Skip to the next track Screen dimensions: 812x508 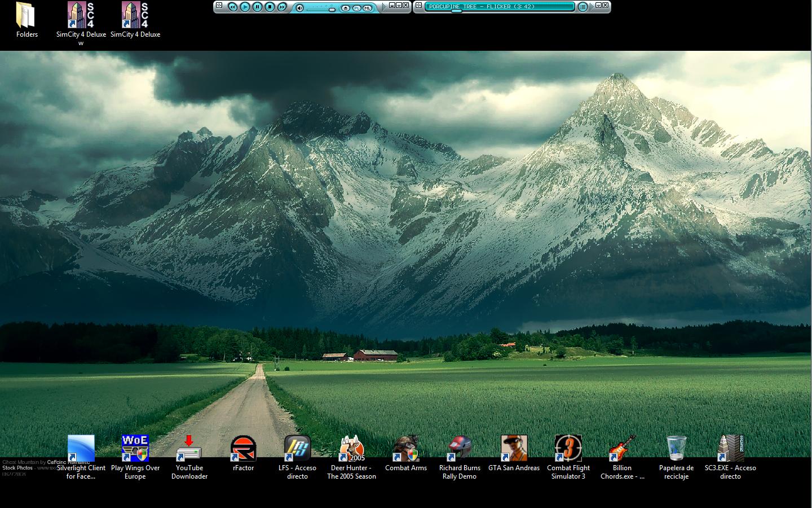(x=282, y=7)
